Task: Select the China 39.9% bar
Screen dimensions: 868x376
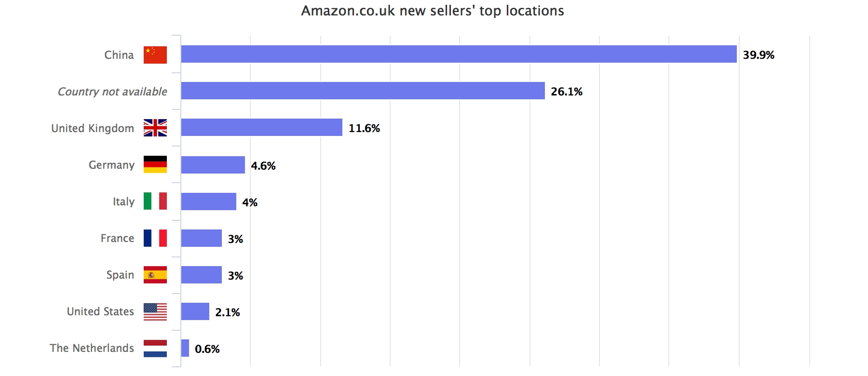Action: click(458, 54)
